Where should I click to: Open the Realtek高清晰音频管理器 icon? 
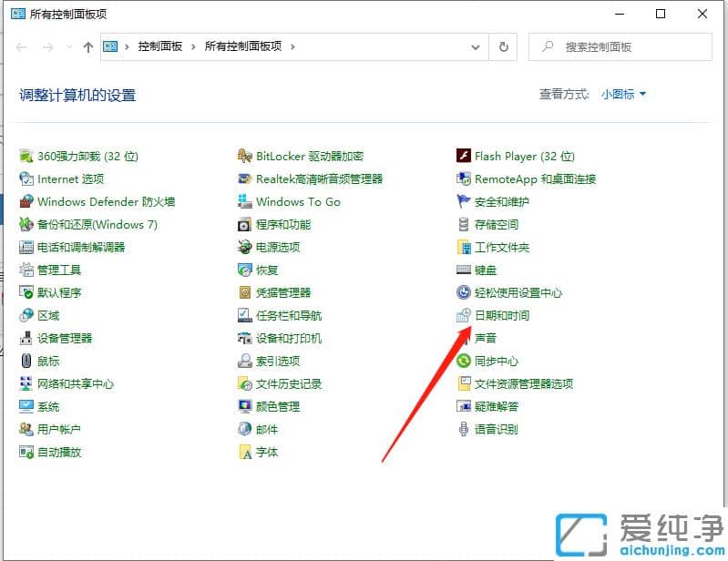pyautogui.click(x=245, y=179)
